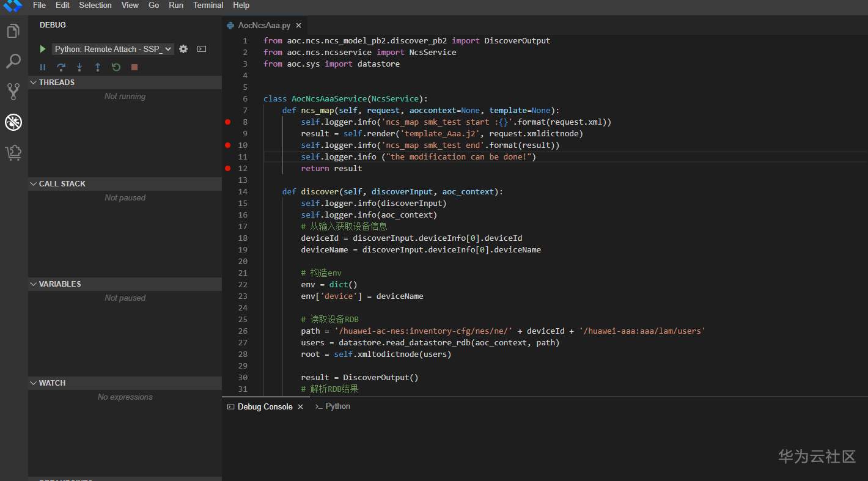
Task: Open Python Remote Attach configuration dropdown
Action: pyautogui.click(x=113, y=49)
